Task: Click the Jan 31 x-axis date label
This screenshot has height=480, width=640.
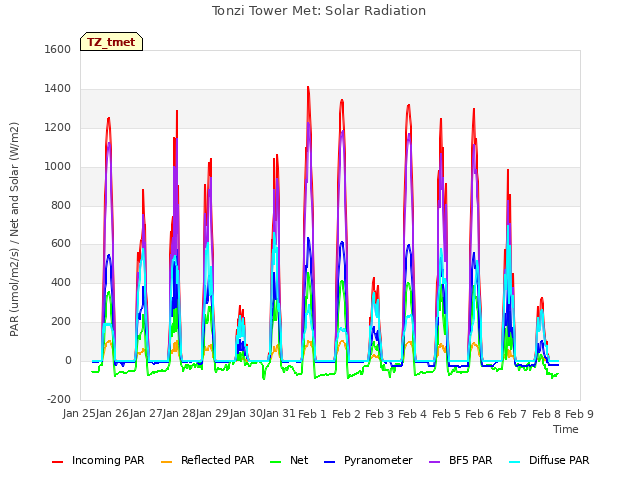Action: pyautogui.click(x=279, y=414)
